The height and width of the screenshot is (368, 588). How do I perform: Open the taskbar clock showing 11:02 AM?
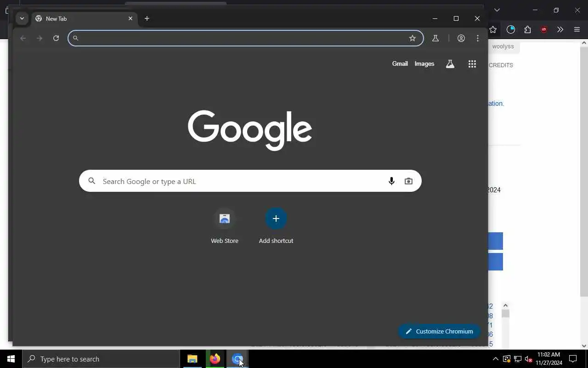point(549,359)
